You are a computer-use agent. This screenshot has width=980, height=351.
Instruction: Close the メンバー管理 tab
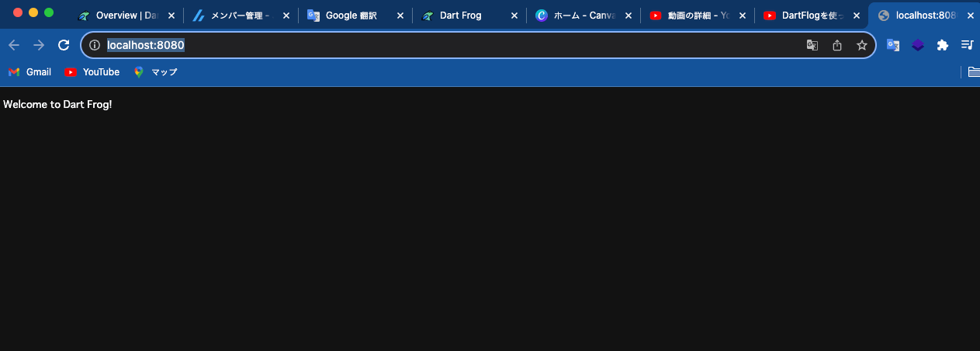[286, 16]
